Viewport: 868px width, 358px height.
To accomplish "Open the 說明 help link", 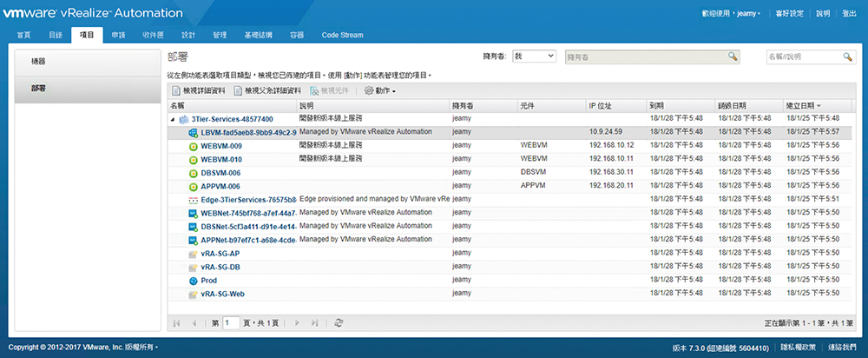I will [x=823, y=13].
